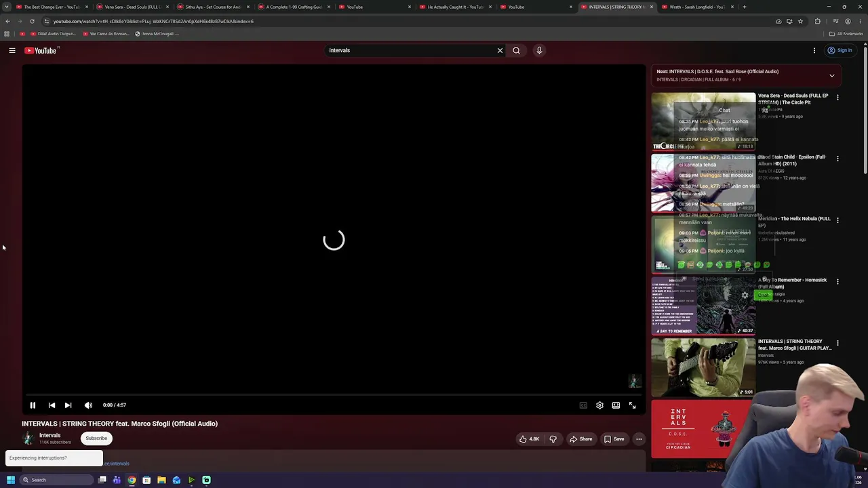Subscribe to the Intervals channel
868x488 pixels.
(x=96, y=438)
